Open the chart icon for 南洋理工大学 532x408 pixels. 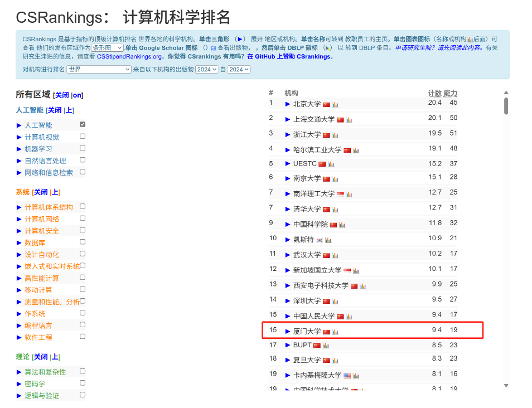pos(349,195)
